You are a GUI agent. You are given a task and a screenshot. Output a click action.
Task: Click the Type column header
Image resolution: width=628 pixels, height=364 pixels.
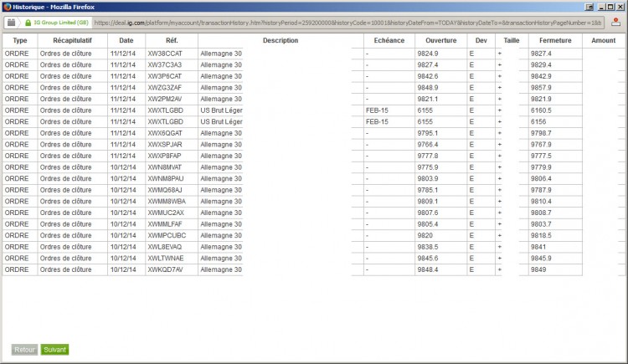20,40
